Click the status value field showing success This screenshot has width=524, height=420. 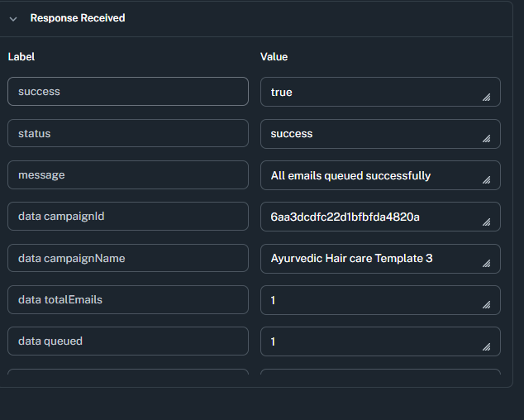(380, 134)
